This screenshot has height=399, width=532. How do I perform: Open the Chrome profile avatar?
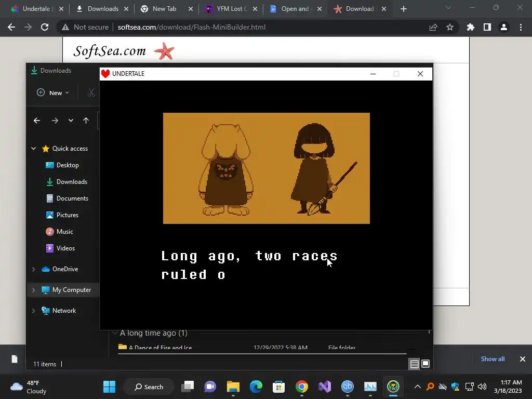tap(504, 27)
